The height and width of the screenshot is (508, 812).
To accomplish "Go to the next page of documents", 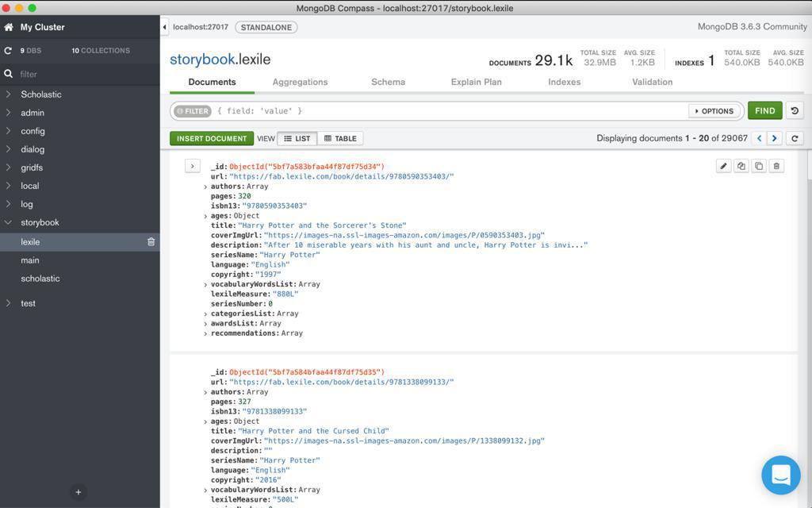I will pos(774,138).
